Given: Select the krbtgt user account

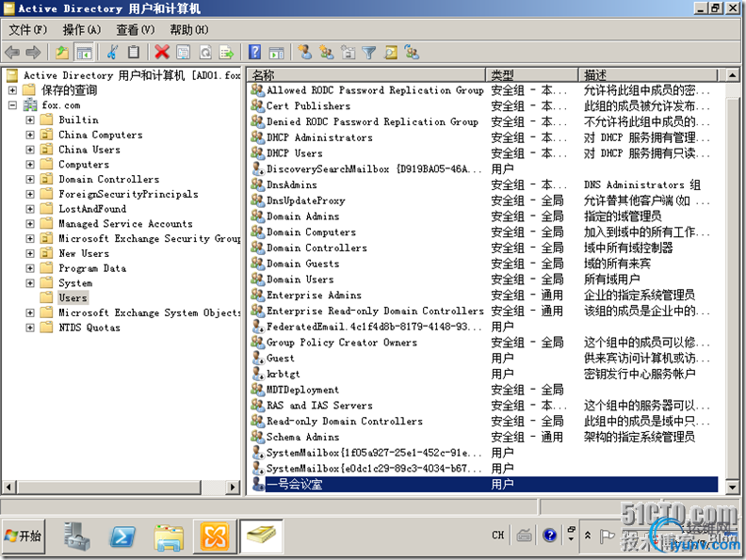Looking at the screenshot, I should [x=284, y=375].
